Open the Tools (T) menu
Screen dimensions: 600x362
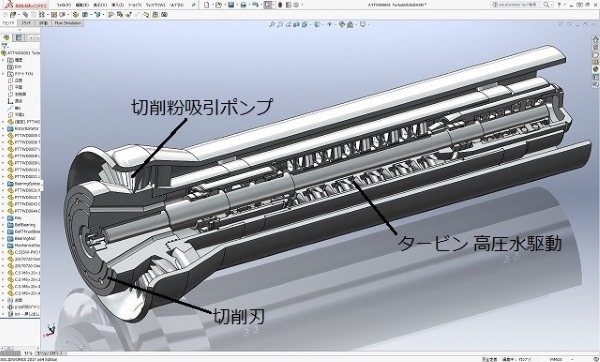(x=134, y=5)
